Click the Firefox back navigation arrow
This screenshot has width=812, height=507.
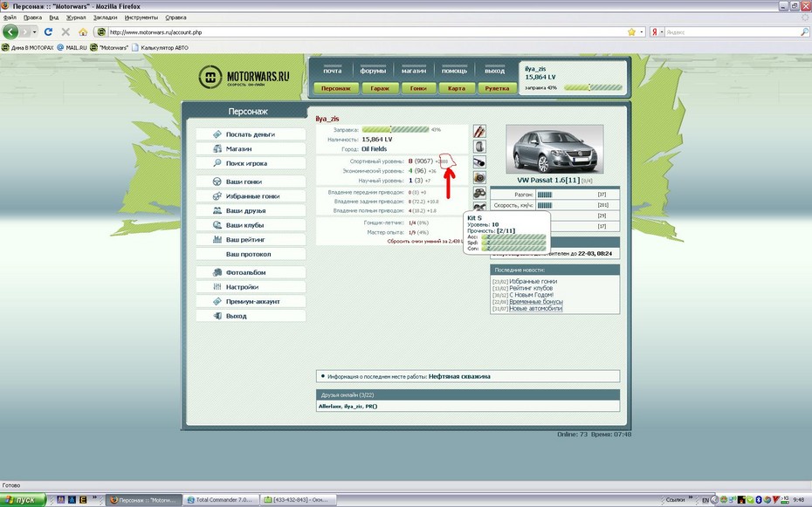click(10, 31)
